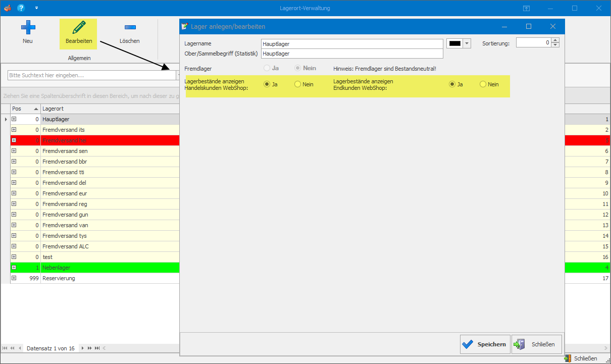Go to the first record navigator icon
The height and width of the screenshot is (364, 611).
[x=5, y=348]
